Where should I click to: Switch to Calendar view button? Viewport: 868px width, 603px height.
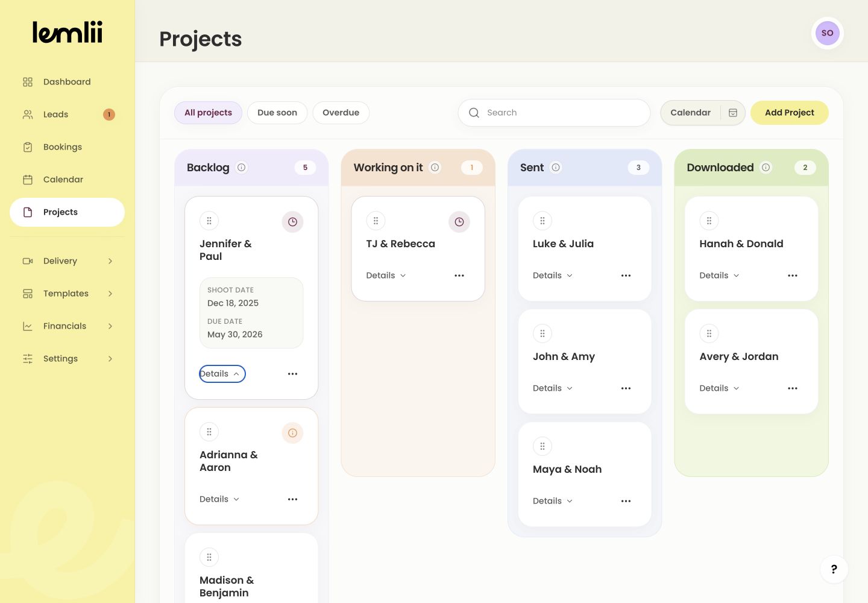click(x=703, y=113)
